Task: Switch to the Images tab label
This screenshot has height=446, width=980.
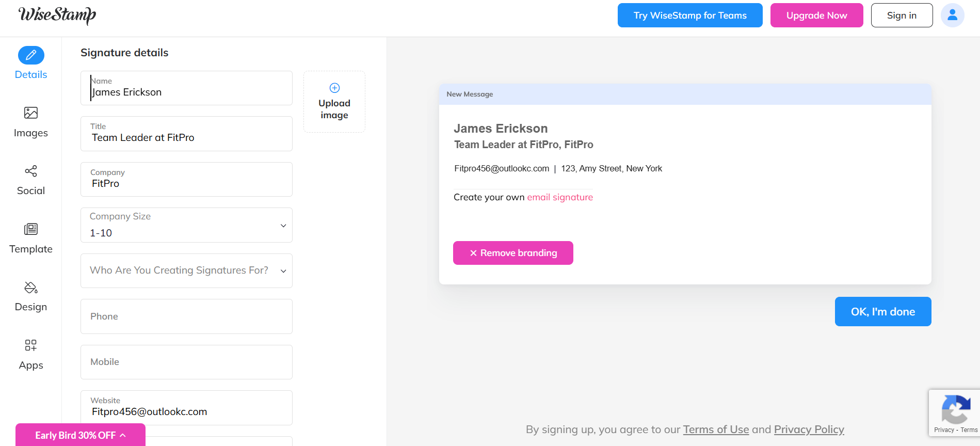Action: click(x=31, y=133)
